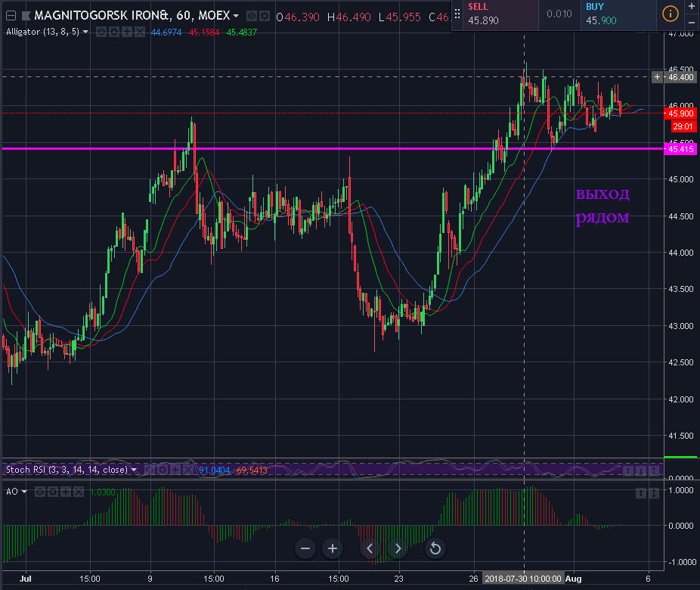The width and height of the screenshot is (700, 590).
Task: Open the Stoch RSI dropdown arrow
Action: pos(134,470)
